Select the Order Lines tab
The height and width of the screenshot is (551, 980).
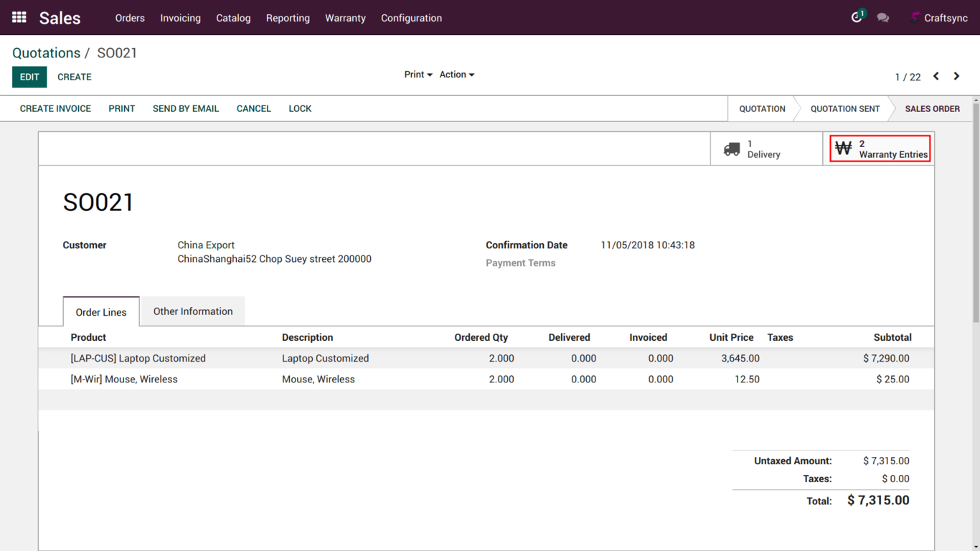point(101,312)
